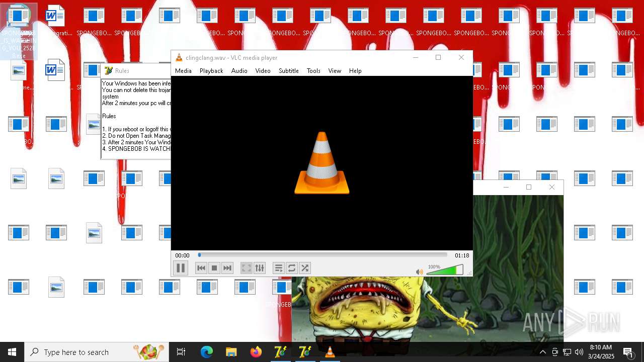This screenshot has width=644, height=362.
Task: Click total duration 01:18 label
Action: coord(462,255)
